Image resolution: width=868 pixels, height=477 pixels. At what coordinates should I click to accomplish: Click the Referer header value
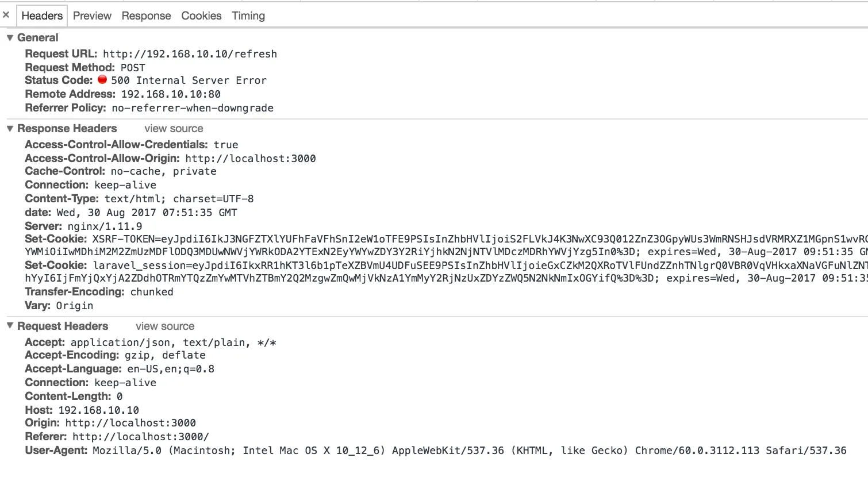coord(141,437)
